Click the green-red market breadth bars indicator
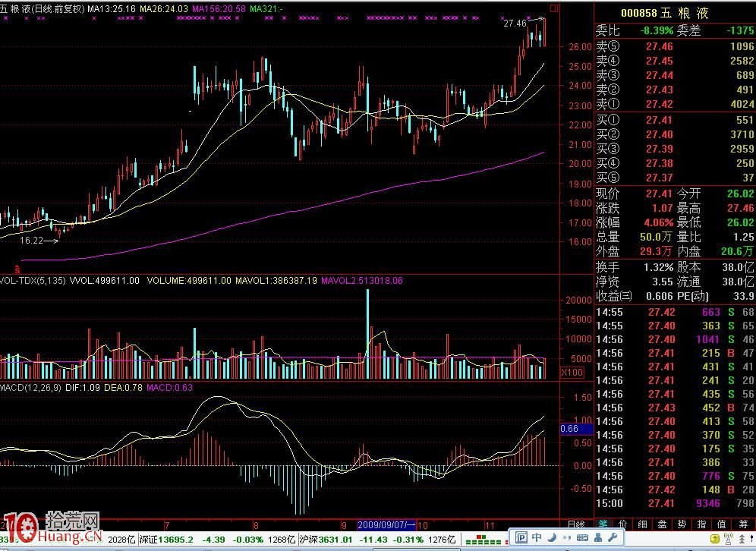Screen dimensions: 756x551 pyautogui.click(x=483, y=540)
